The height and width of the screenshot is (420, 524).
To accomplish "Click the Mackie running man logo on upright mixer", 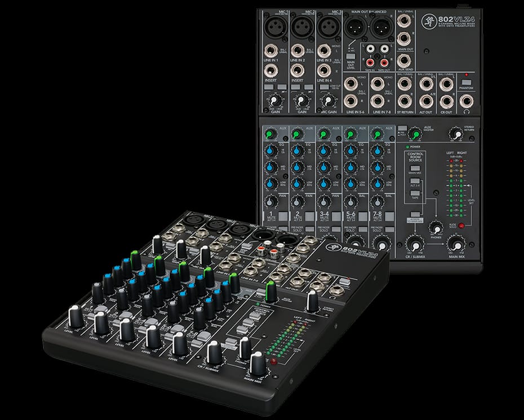I will [429, 21].
